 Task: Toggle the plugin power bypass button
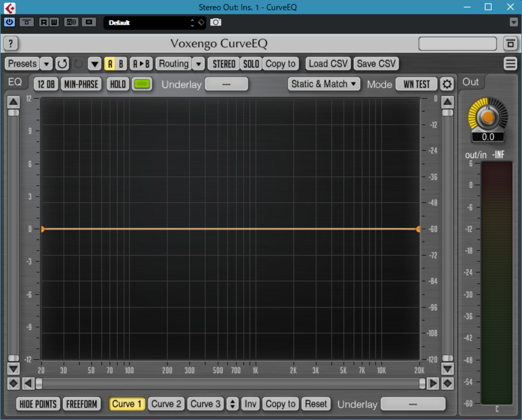9,22
